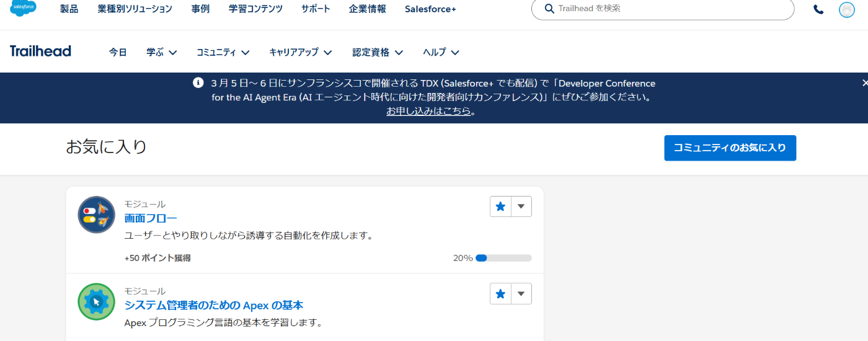Dismiss the TDX announcement banner
868x341 pixels.
pos(865,82)
